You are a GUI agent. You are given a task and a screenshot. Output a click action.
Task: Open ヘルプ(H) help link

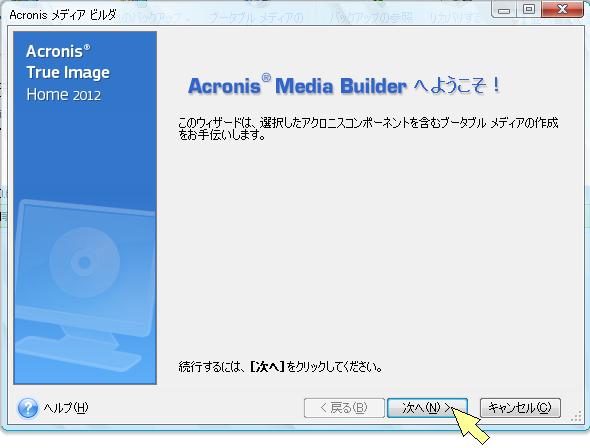pos(66,407)
